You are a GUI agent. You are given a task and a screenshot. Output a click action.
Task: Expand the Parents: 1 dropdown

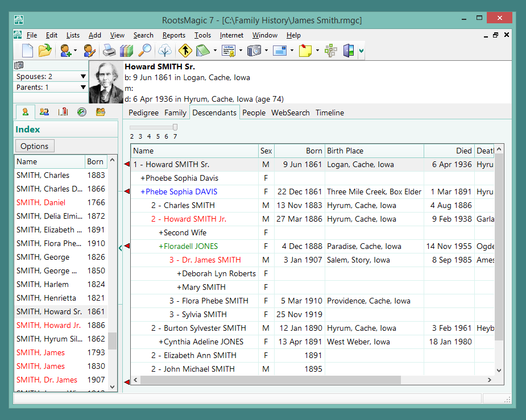[x=83, y=88]
